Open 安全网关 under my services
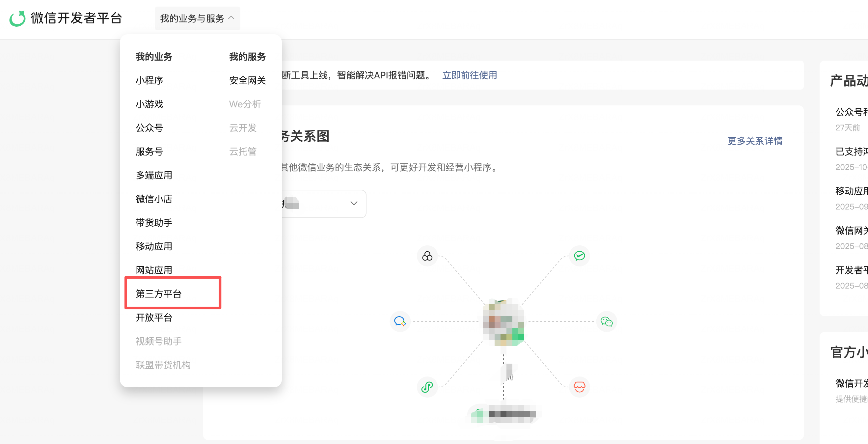Image resolution: width=868 pixels, height=444 pixels. tap(247, 80)
